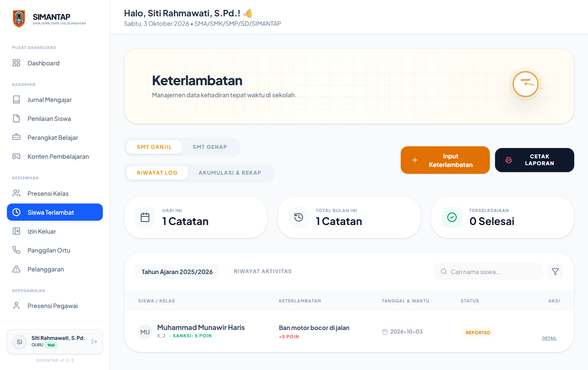
Task: Click 'Ban motor bocor di jalan' text
Action: pos(314,328)
